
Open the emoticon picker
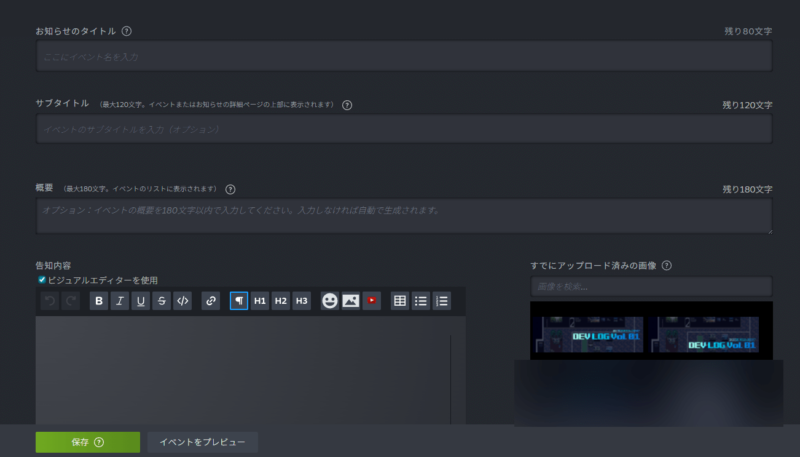330,301
